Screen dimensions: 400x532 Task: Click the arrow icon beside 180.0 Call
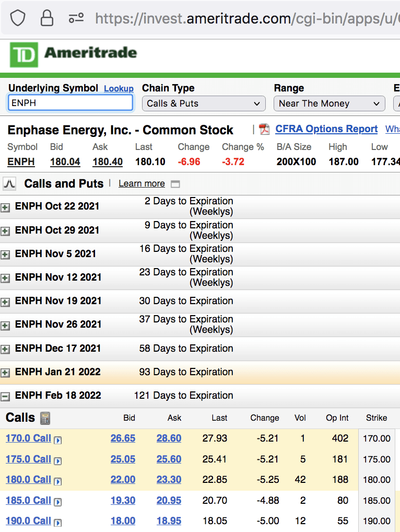(58, 481)
